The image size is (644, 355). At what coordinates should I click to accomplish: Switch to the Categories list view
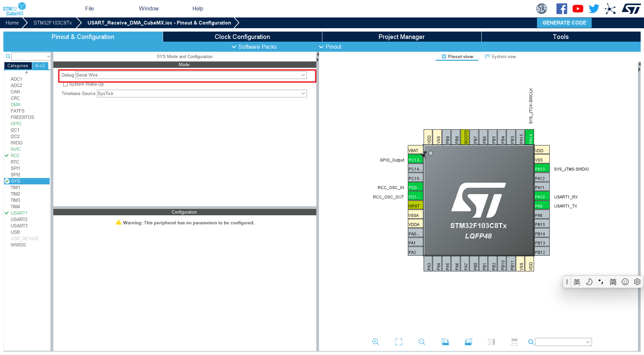(x=18, y=66)
